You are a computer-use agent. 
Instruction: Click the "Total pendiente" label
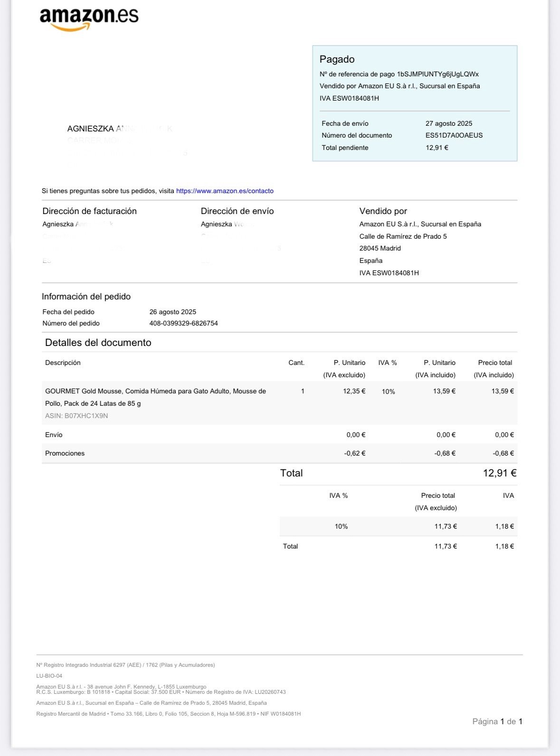pyautogui.click(x=345, y=148)
